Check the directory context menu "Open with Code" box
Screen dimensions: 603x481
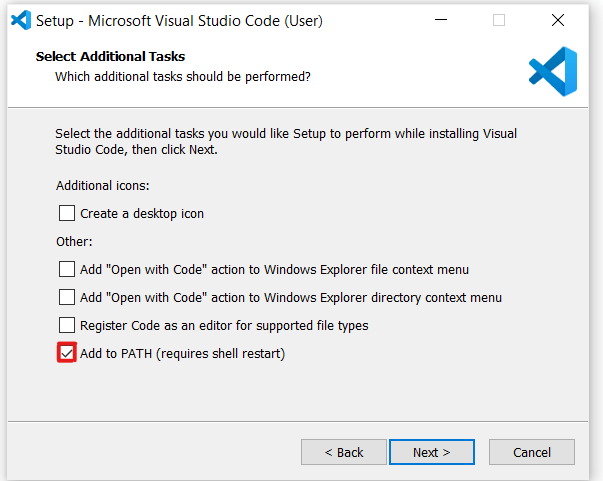click(x=67, y=297)
